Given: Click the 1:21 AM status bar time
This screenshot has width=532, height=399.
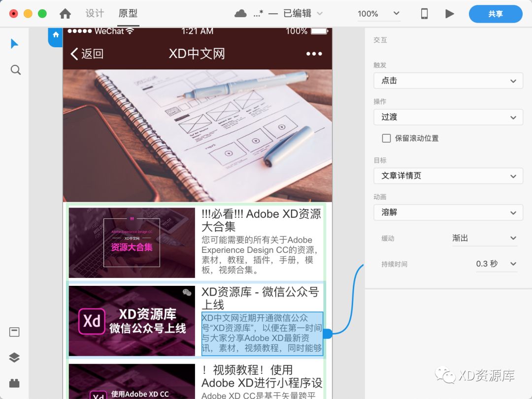Looking at the screenshot, I should click(198, 31).
